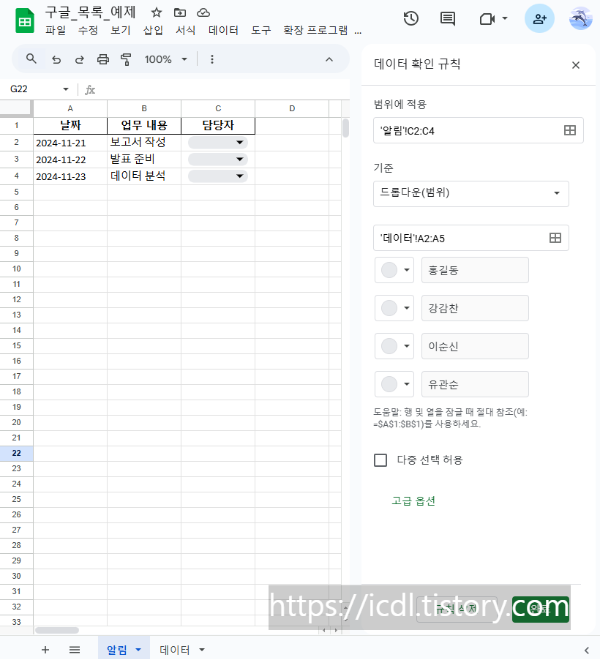Click the search magnifier tool
The image size is (600, 659).
pos(31,59)
